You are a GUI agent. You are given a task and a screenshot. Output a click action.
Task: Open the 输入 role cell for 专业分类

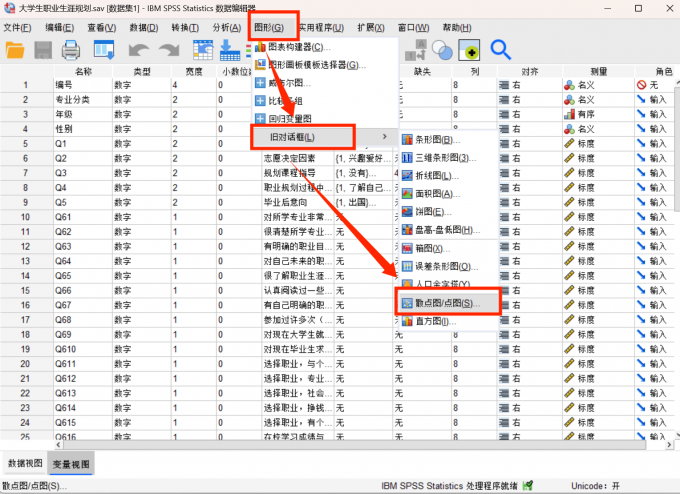655,100
